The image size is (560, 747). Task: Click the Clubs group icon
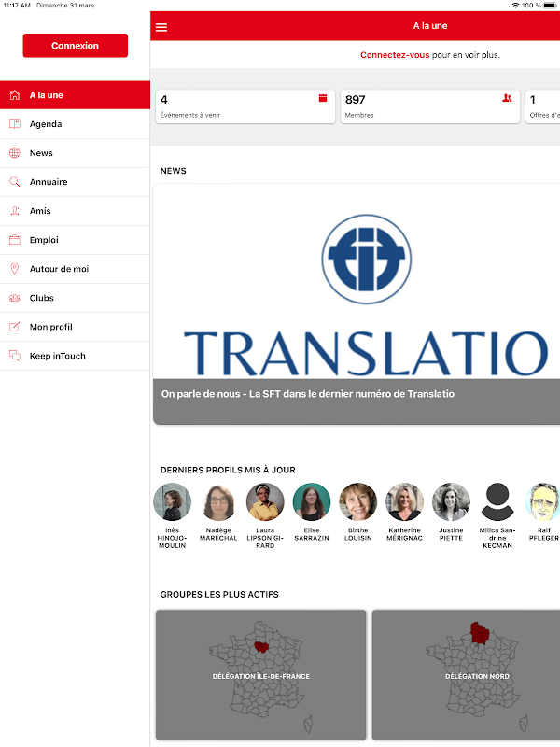pyautogui.click(x=15, y=298)
